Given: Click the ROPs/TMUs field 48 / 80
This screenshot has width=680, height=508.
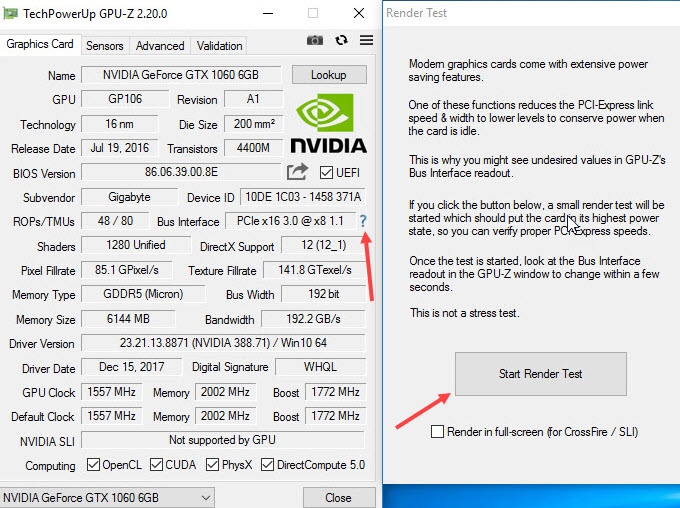Looking at the screenshot, I should [x=115, y=221].
